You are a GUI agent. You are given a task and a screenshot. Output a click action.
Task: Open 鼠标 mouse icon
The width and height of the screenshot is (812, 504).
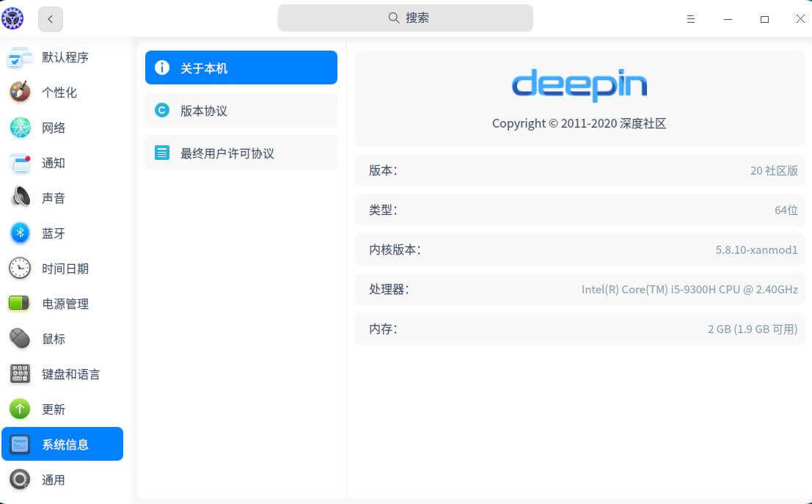[21, 339]
